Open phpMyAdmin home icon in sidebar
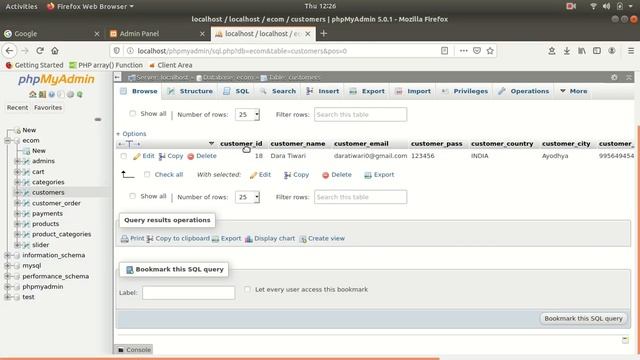 [x=33, y=94]
